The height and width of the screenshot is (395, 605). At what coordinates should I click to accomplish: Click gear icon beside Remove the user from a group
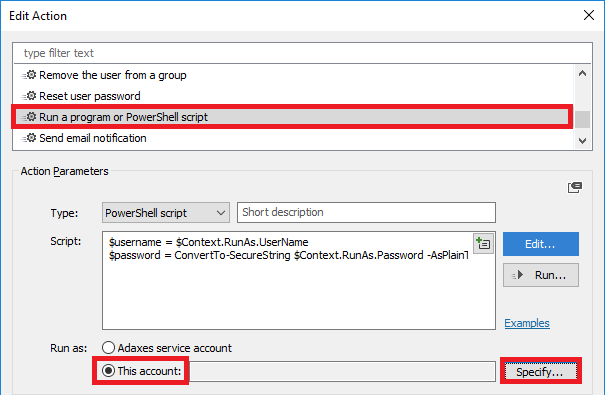click(x=29, y=75)
